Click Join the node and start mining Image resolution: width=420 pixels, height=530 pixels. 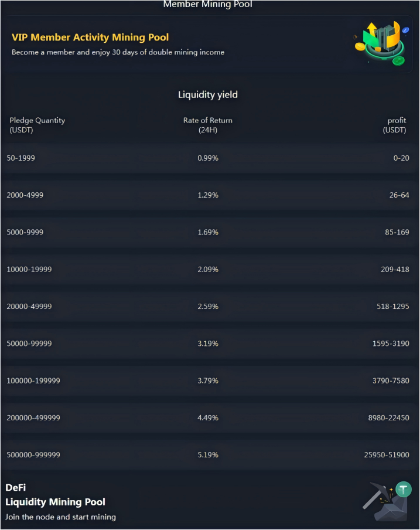(x=61, y=518)
